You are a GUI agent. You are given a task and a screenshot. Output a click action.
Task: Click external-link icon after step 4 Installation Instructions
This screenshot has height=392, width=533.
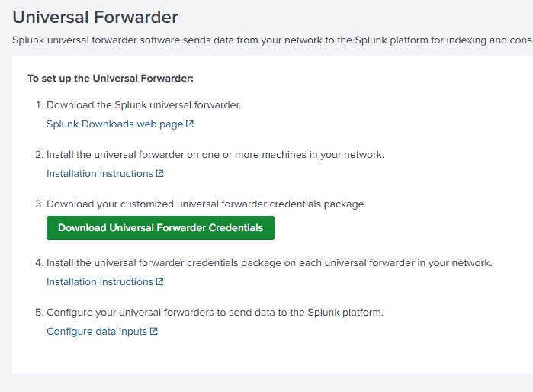pyautogui.click(x=160, y=281)
